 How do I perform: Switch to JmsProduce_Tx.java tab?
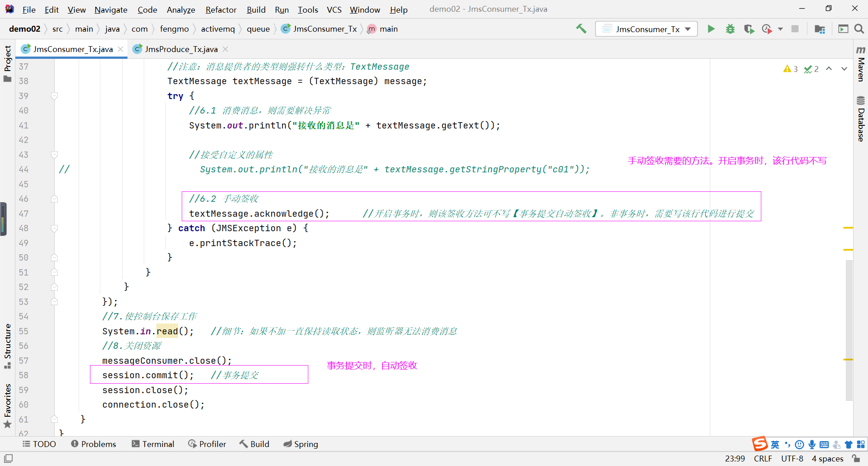(x=181, y=49)
